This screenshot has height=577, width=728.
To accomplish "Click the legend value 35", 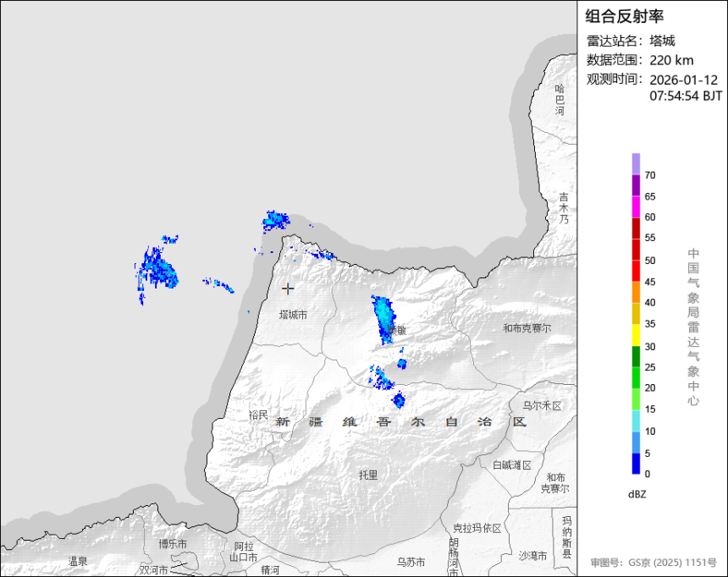I will click(x=650, y=324).
